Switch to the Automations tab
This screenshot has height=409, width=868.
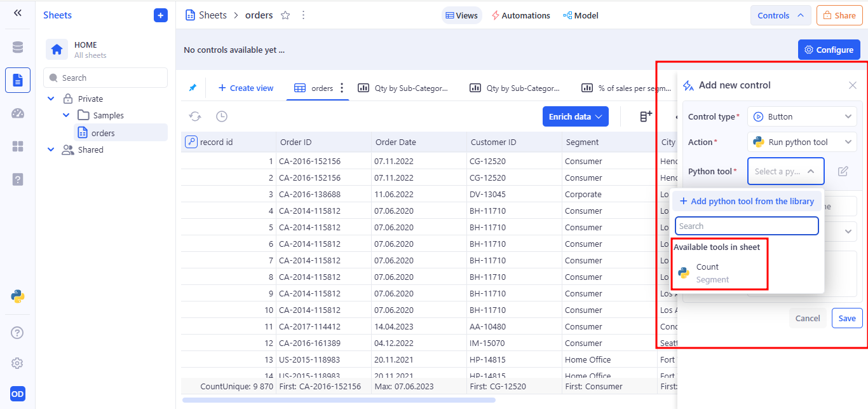pyautogui.click(x=521, y=15)
